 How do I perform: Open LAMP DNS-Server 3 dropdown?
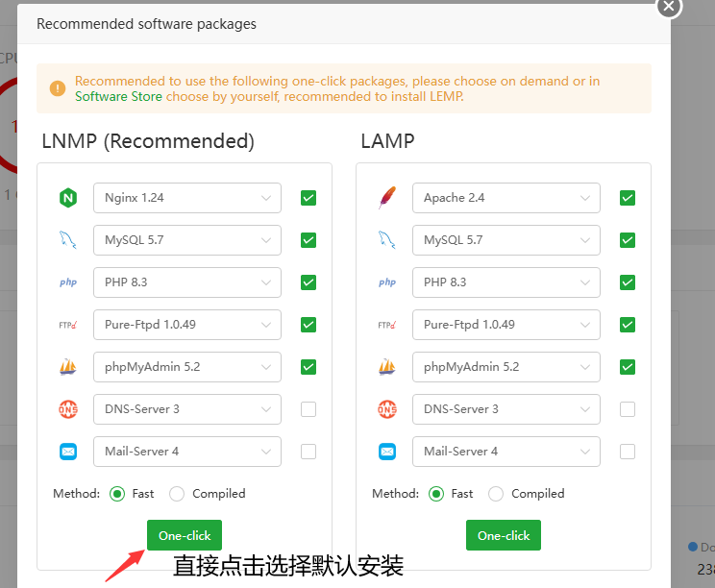(506, 409)
